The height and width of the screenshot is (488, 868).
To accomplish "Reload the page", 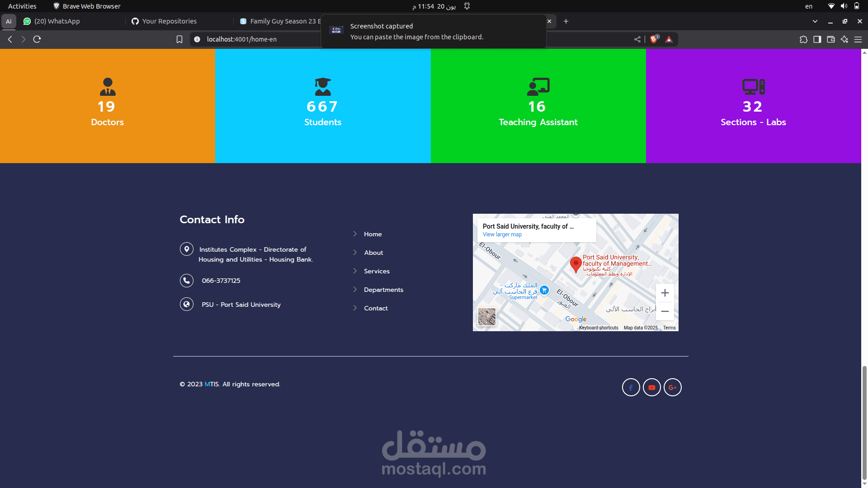I will click(37, 39).
